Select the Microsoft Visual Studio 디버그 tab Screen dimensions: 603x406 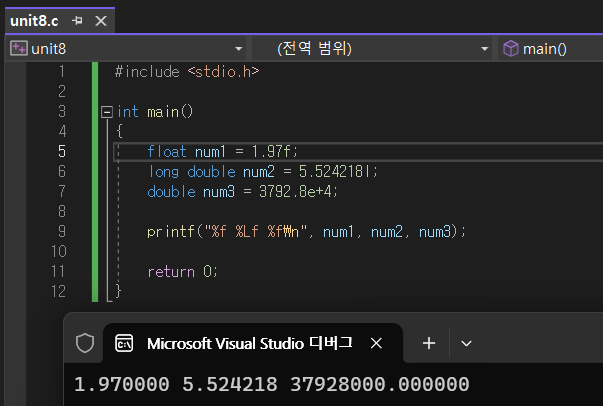click(253, 343)
